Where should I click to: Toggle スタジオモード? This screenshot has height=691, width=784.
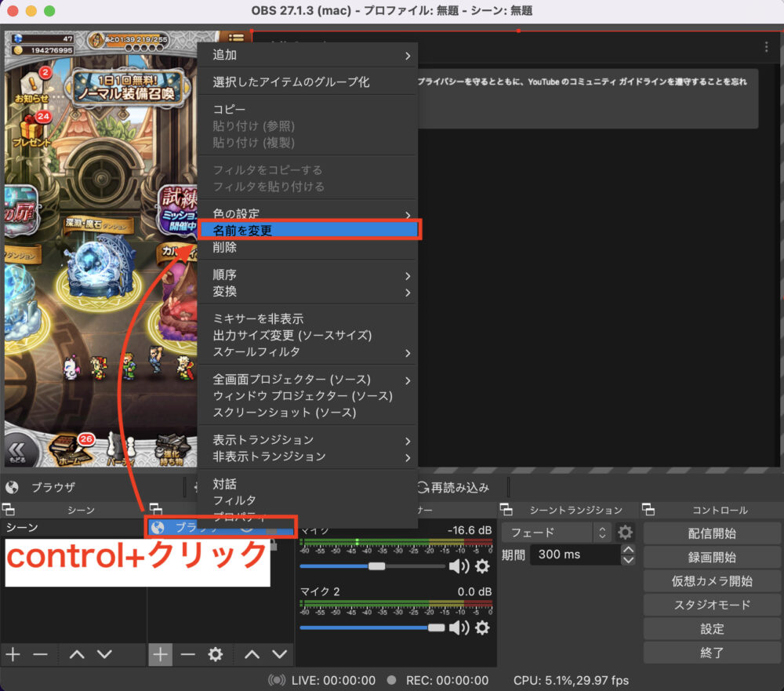point(712,605)
